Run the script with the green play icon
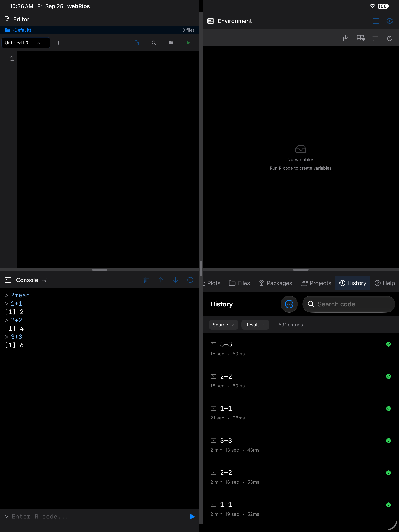 coord(188,43)
